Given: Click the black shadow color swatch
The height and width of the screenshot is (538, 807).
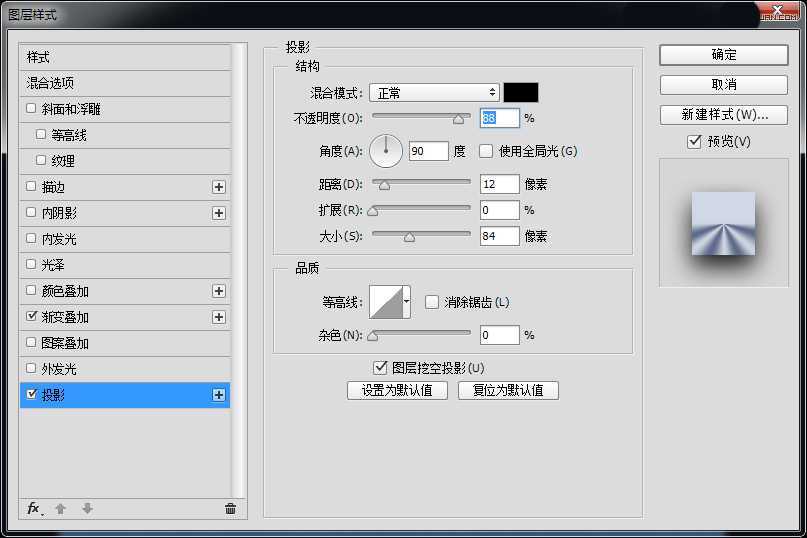Looking at the screenshot, I should pos(521,93).
